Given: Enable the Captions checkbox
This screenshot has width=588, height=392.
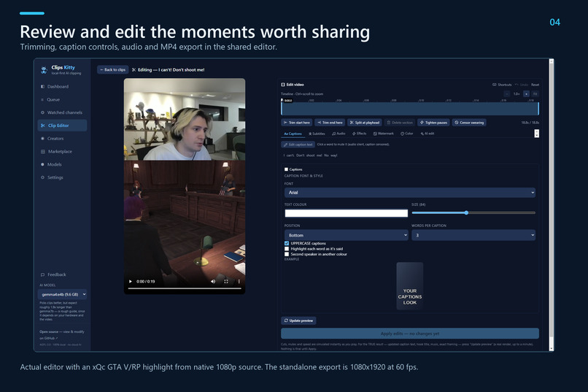Looking at the screenshot, I should pyautogui.click(x=286, y=169).
